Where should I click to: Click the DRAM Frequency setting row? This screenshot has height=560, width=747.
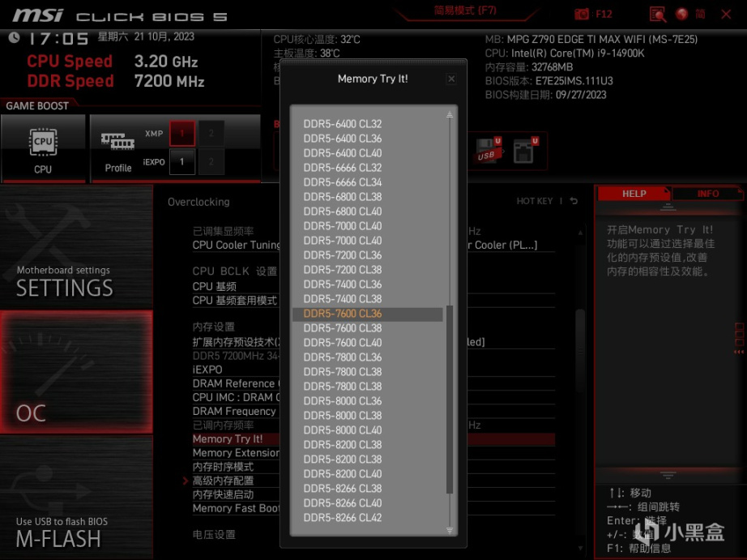click(x=236, y=412)
